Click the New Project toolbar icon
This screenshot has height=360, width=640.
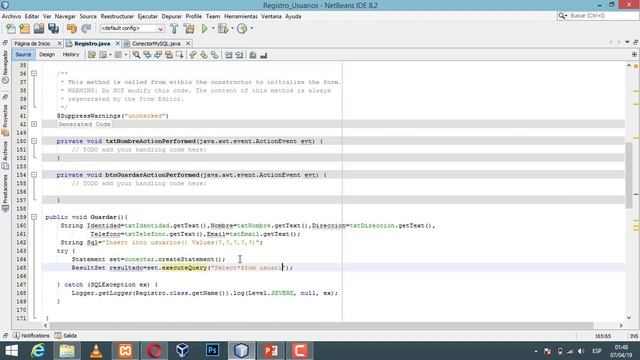pyautogui.click(x=25, y=29)
